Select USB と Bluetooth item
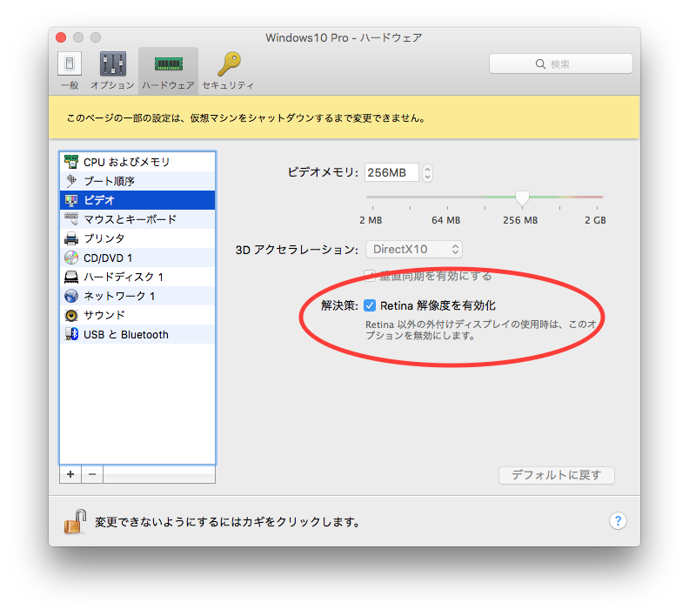689x616 pixels. pyautogui.click(x=137, y=334)
